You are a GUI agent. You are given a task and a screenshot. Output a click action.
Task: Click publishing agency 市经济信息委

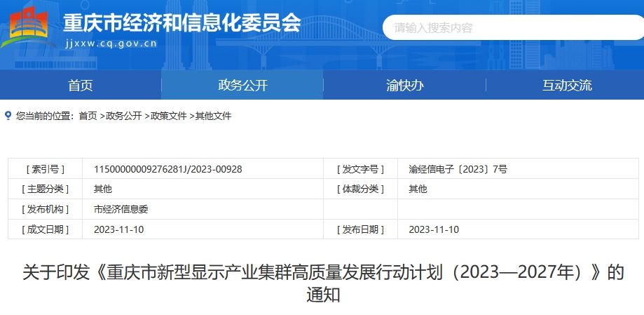(121, 209)
